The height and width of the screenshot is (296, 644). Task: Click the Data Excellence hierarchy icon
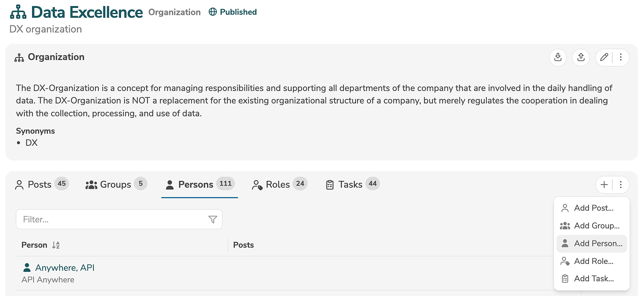(x=18, y=12)
